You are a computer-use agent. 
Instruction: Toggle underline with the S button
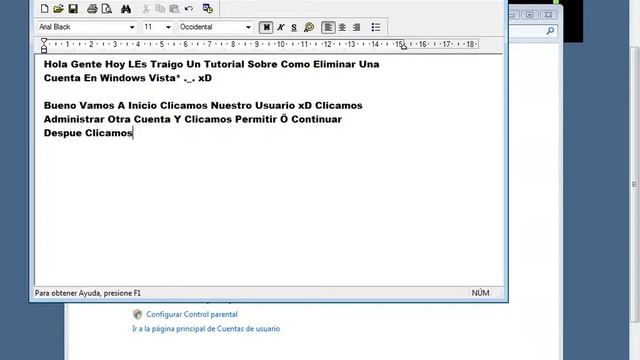(294, 27)
